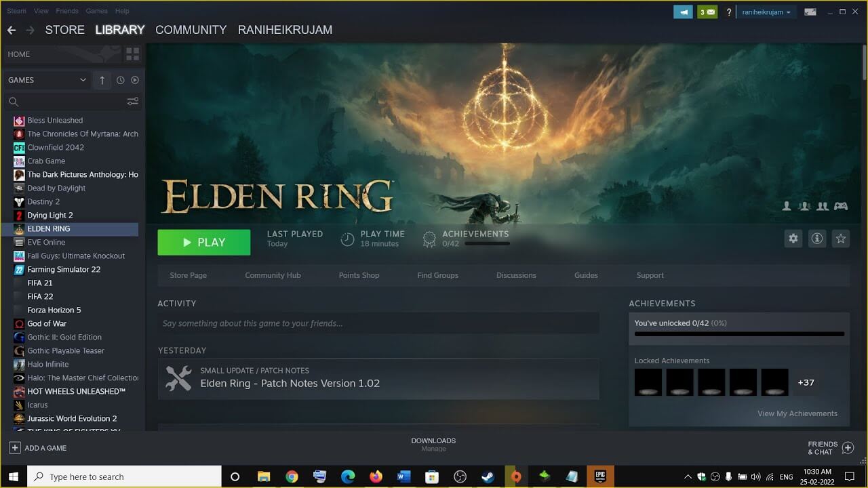Open Steam icon in Windows taskbar
This screenshot has width=868, height=488.
pos(488,476)
